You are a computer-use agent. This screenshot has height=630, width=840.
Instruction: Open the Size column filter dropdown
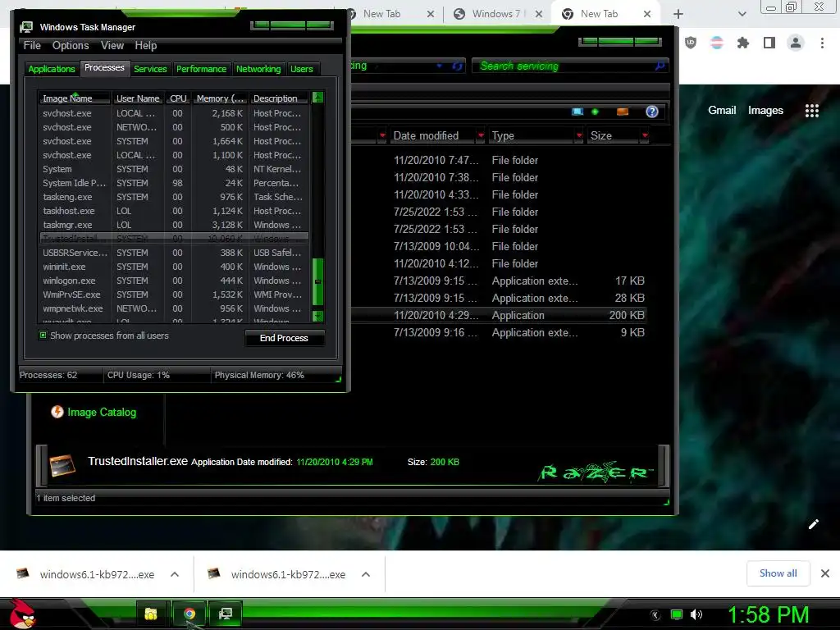coord(645,135)
